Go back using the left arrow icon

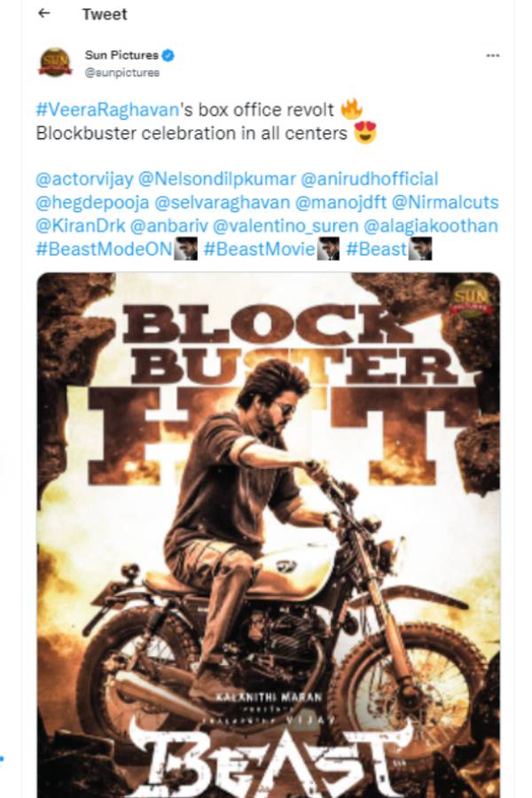point(44,13)
